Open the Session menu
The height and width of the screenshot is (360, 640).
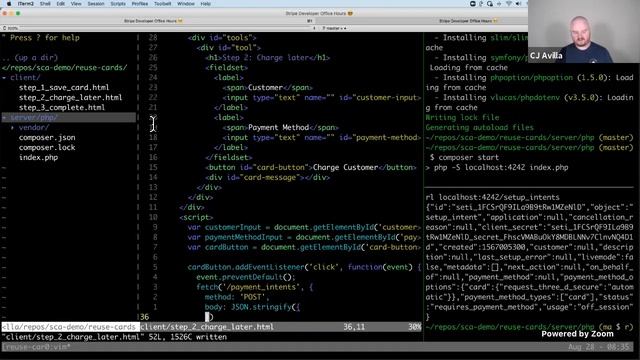(x=96, y=4)
